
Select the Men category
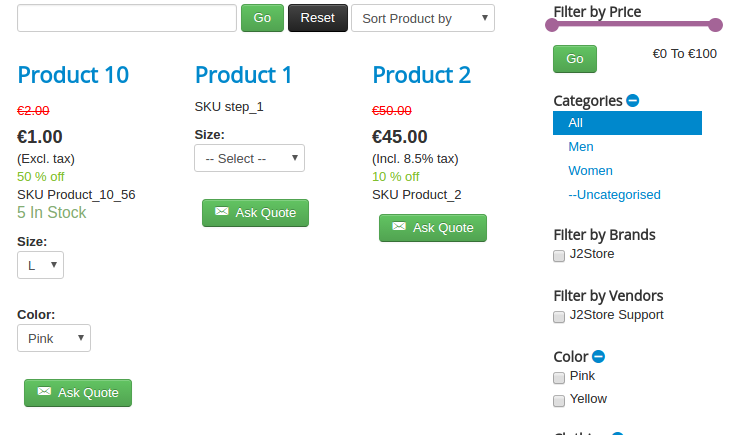click(x=581, y=147)
